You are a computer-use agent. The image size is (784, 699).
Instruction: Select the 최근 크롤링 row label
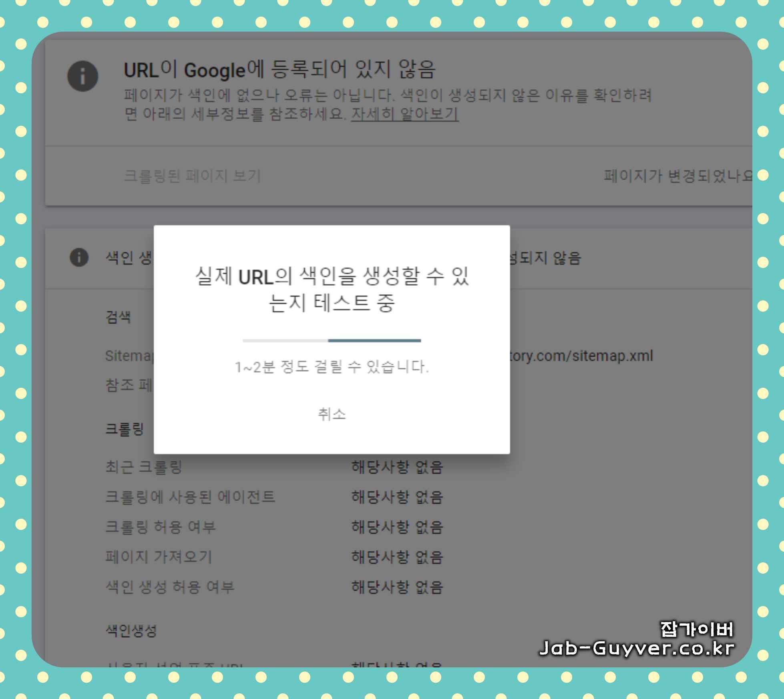pos(144,467)
